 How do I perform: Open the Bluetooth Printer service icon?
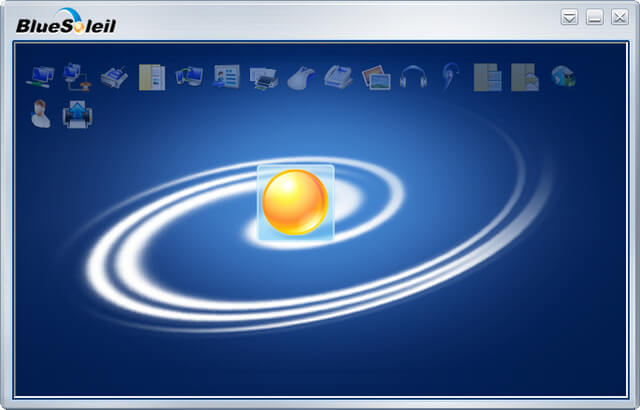(264, 76)
